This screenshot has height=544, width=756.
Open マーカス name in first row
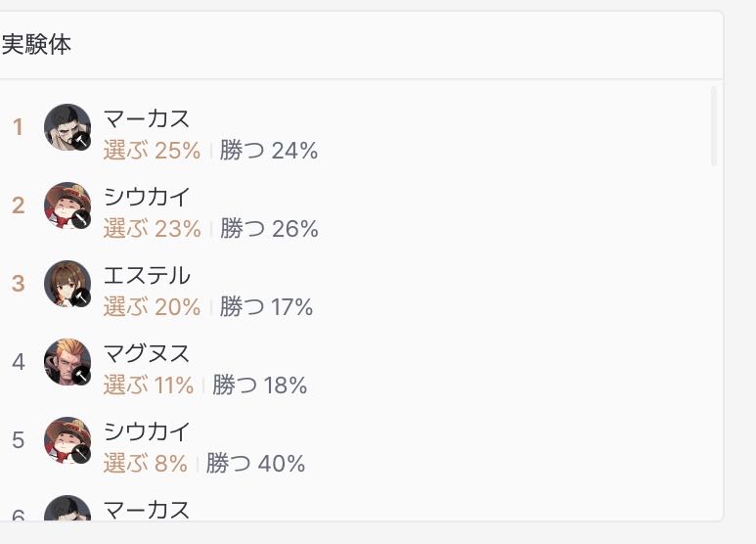pos(147,118)
